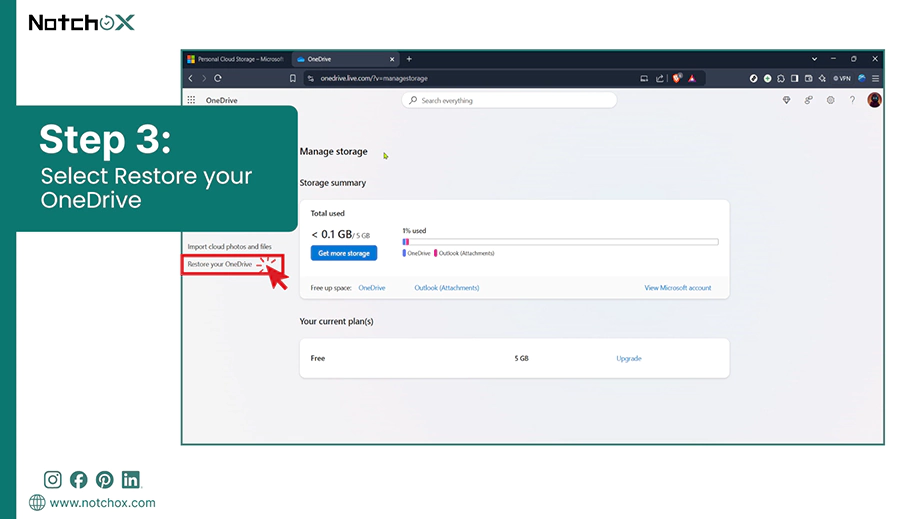Screen dimensions: 922x519
Task: Restore down the browser window
Action: coord(854,59)
